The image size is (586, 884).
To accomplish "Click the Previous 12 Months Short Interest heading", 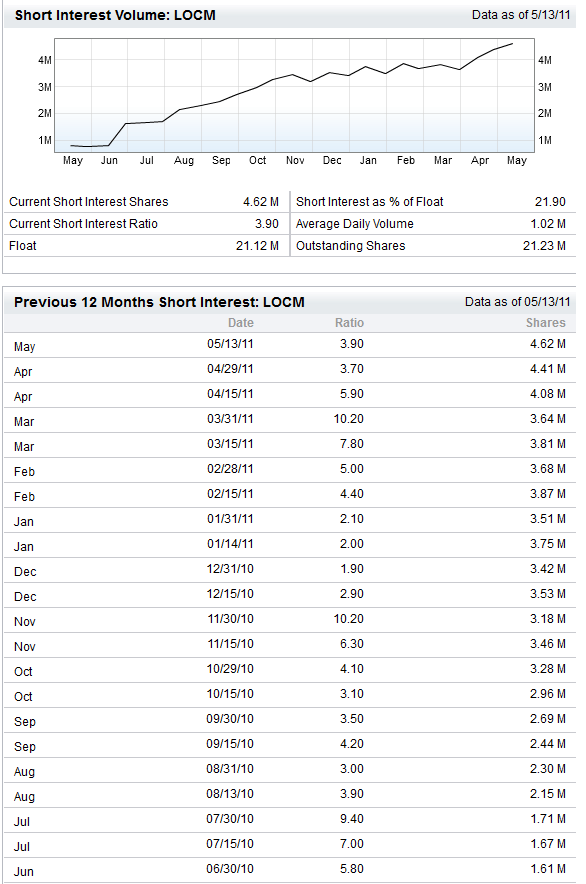I will click(159, 302).
